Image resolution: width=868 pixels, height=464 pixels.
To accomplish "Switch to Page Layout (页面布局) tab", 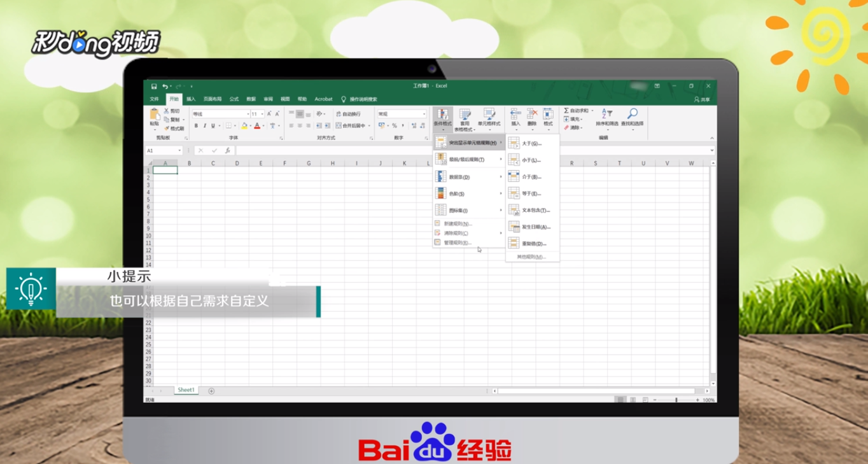I will point(213,99).
